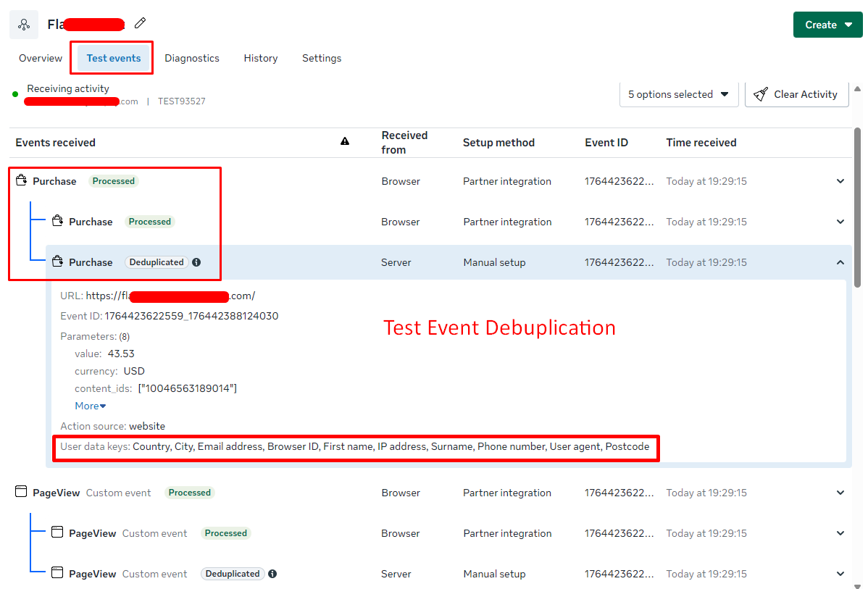Click the vertical scrollbar of events list

coord(858,210)
